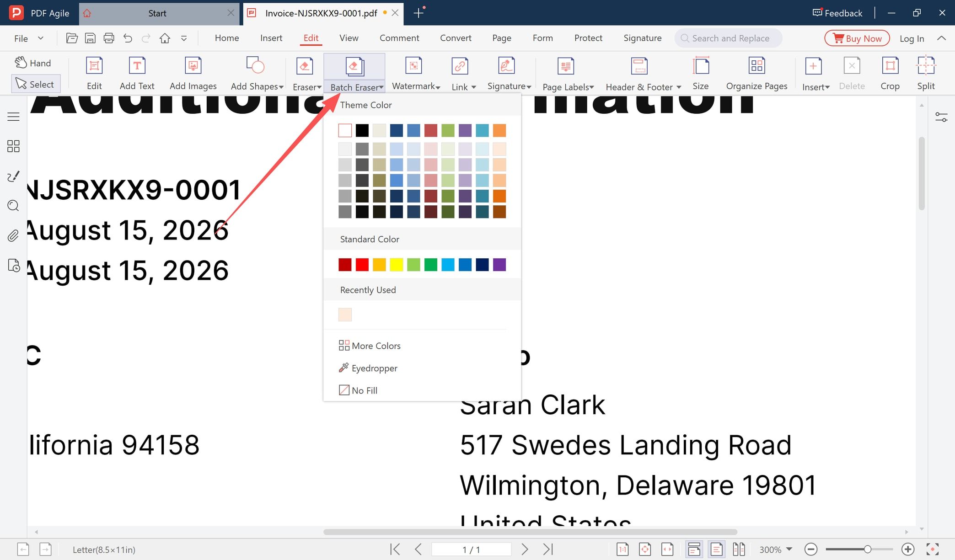Screen dimensions: 955x560
Task: Pick the recently used peach swatch
Action: [345, 315]
